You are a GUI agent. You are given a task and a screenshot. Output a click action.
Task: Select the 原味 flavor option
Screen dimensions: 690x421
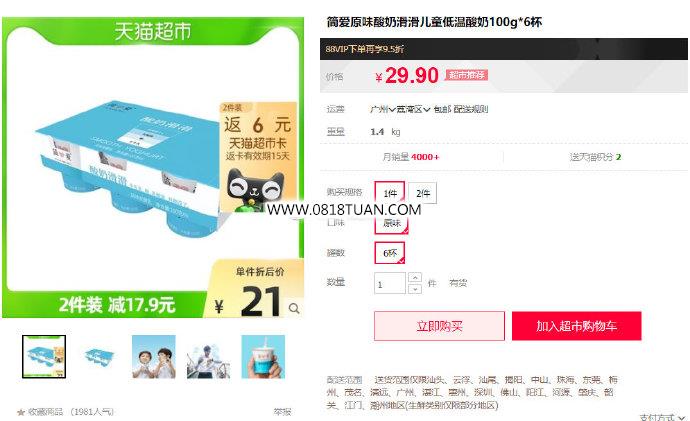(x=391, y=223)
